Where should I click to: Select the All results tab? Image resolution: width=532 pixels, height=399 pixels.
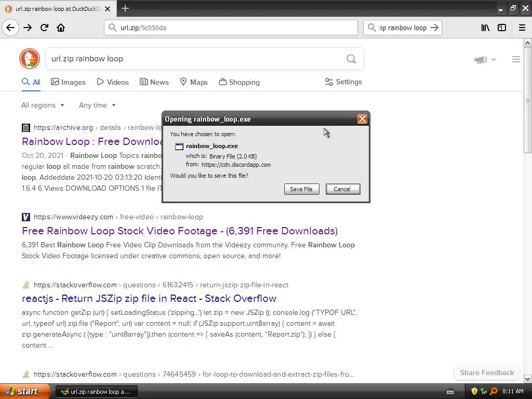pos(31,82)
